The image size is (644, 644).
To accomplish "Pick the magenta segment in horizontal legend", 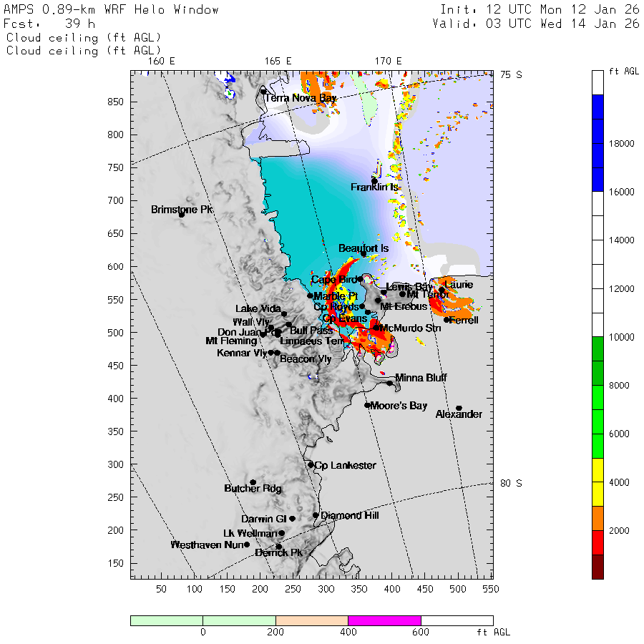I will (384, 620).
